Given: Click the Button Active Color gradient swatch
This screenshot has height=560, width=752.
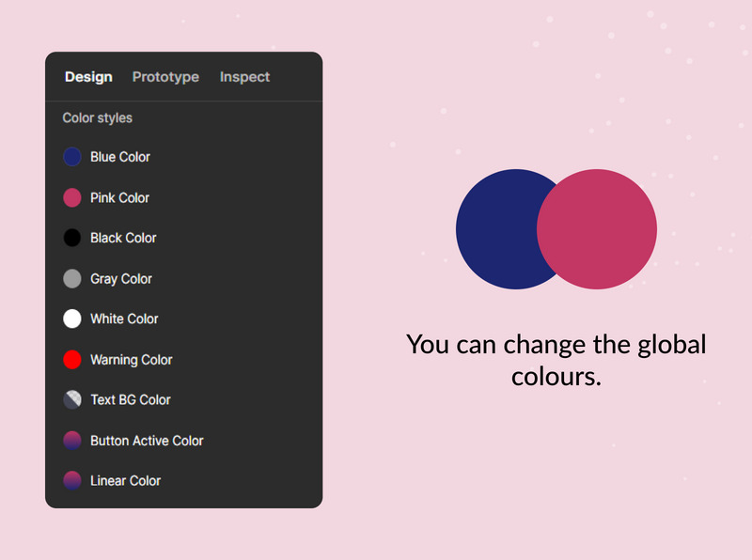Looking at the screenshot, I should (x=72, y=440).
